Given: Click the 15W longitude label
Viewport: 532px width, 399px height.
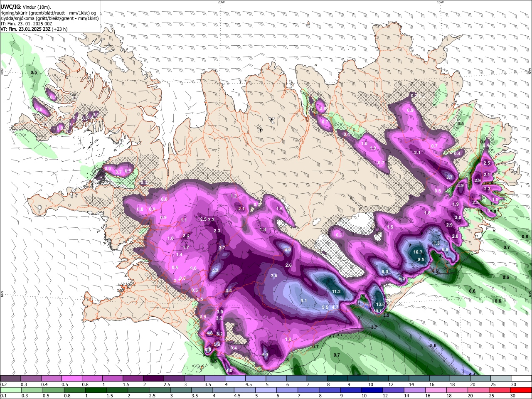Looking at the screenshot, I should (440, 2).
